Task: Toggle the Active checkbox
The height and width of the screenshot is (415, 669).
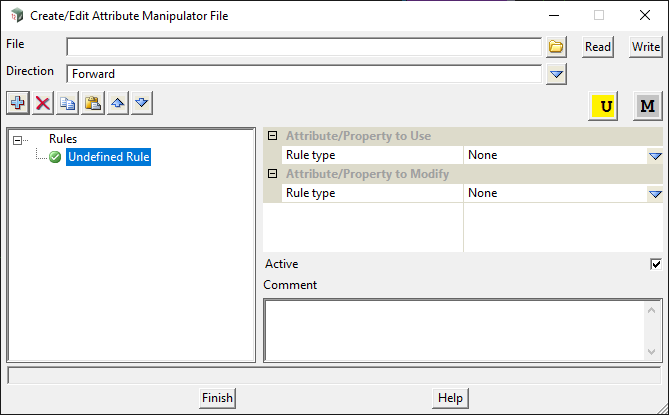Action: [x=656, y=264]
